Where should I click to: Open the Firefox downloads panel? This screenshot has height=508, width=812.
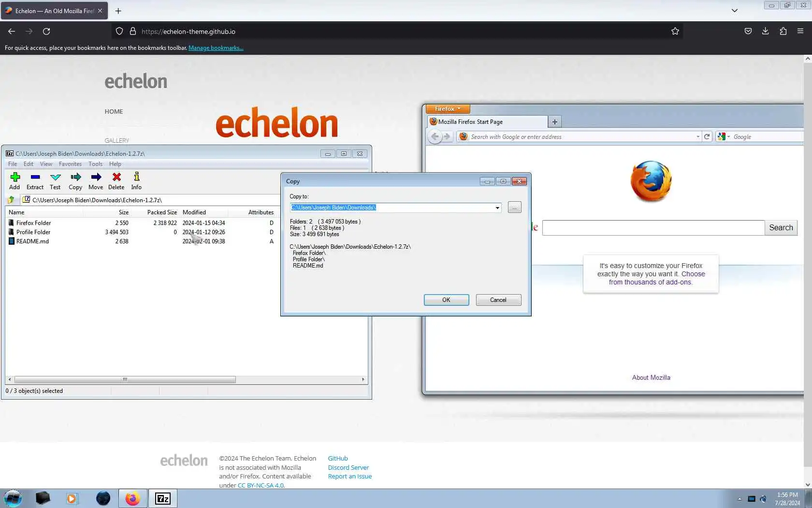(x=766, y=31)
